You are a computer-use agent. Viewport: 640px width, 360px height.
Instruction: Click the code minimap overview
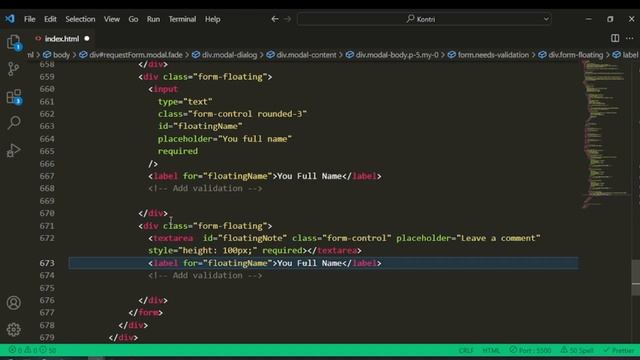tap(605, 135)
